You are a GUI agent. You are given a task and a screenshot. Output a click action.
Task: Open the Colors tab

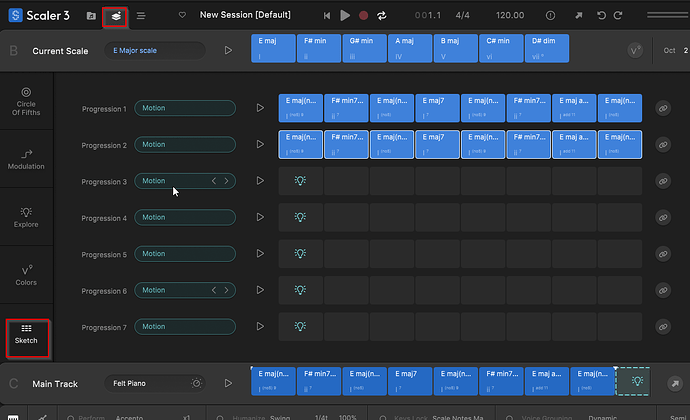[x=26, y=276]
